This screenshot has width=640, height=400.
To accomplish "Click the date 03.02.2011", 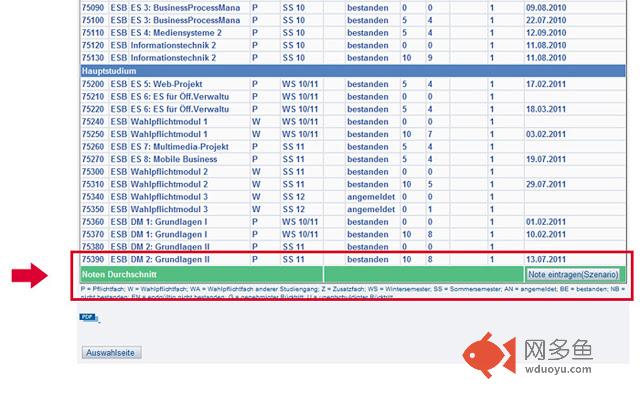I will point(546,134).
